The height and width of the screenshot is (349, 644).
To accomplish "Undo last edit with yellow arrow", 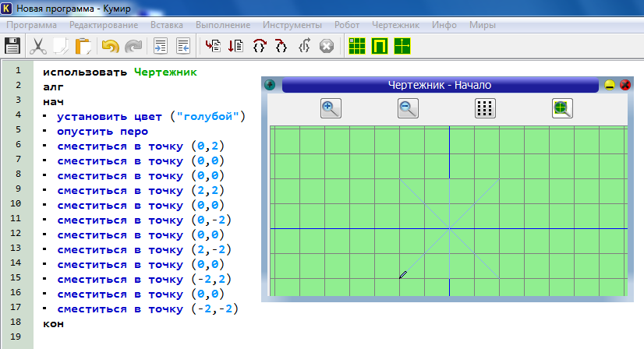I will (x=110, y=46).
